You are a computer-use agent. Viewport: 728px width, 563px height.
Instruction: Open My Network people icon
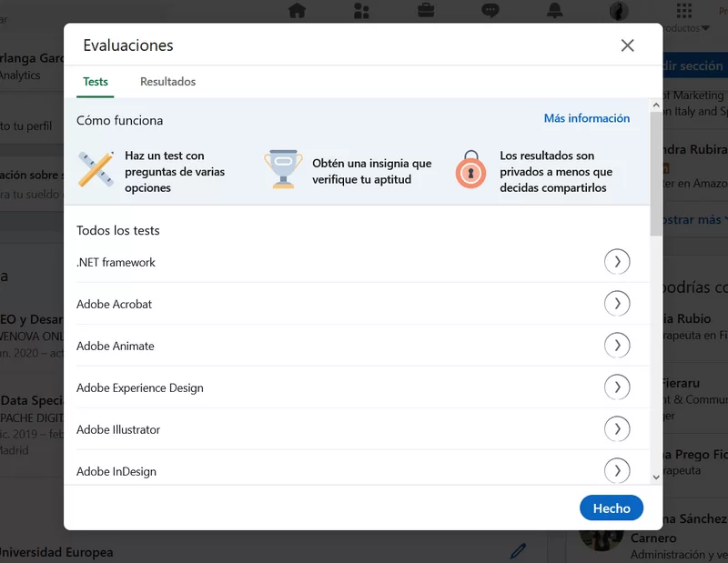[x=361, y=10]
